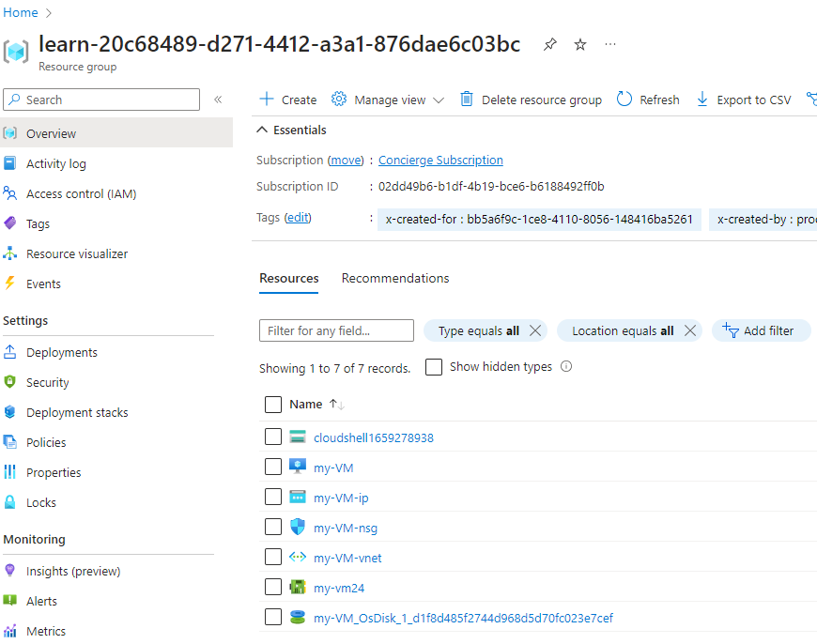Check the my-VM resource checkbox
The image size is (817, 644).
tap(272, 467)
